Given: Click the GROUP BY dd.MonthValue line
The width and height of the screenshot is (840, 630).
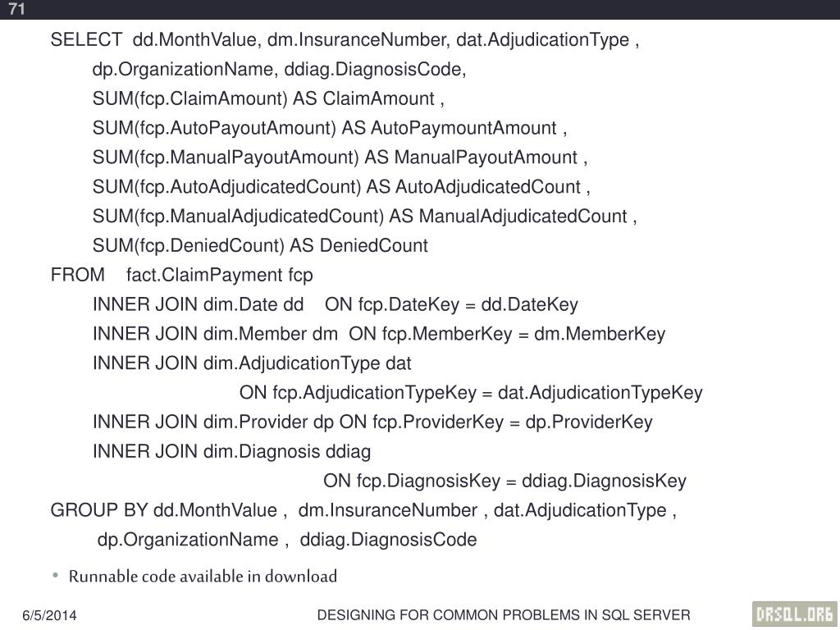Looking at the screenshot, I should [x=363, y=510].
